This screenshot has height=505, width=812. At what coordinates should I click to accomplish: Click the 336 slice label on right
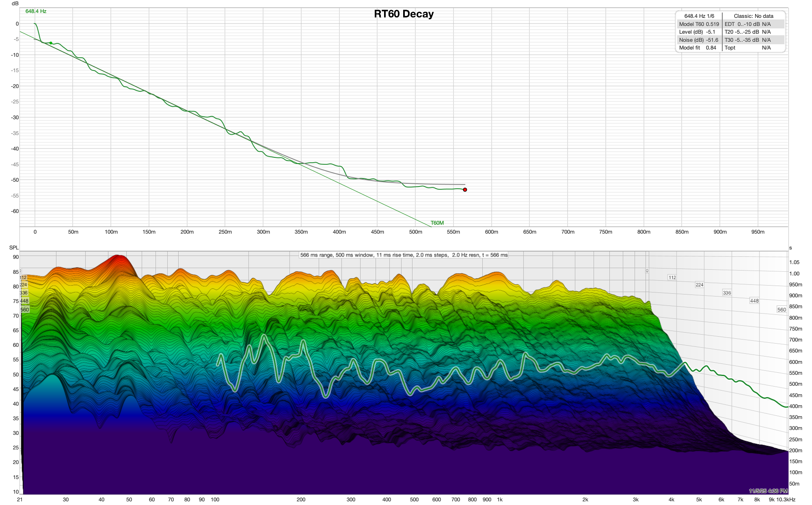click(727, 292)
